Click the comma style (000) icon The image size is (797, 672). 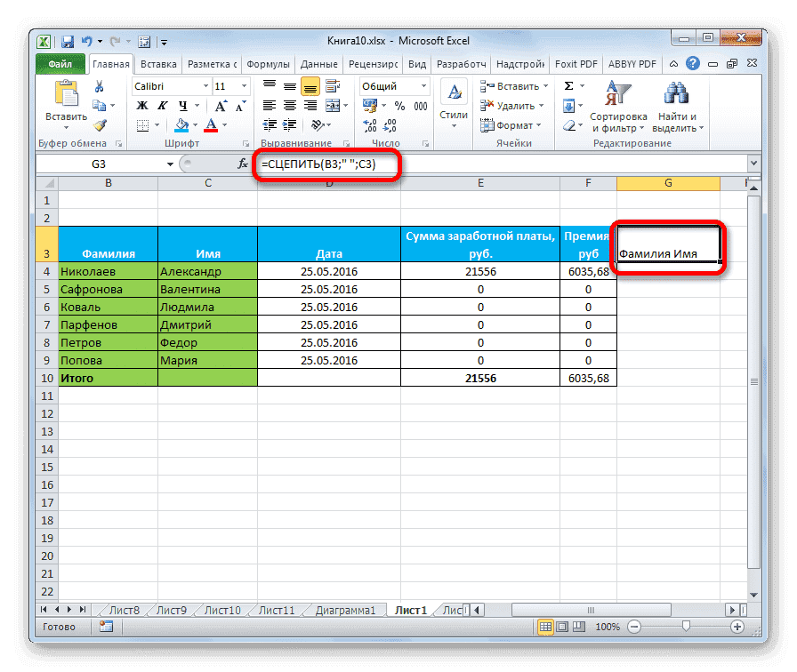coord(420,105)
